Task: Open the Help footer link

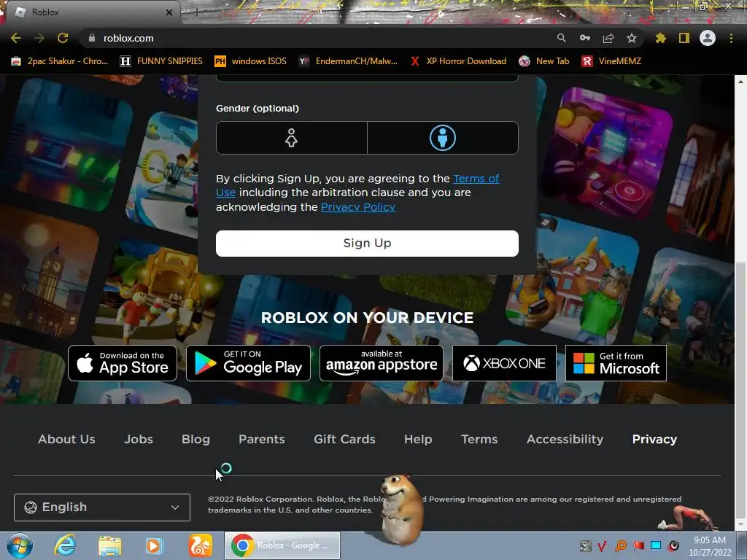Action: pyautogui.click(x=418, y=439)
